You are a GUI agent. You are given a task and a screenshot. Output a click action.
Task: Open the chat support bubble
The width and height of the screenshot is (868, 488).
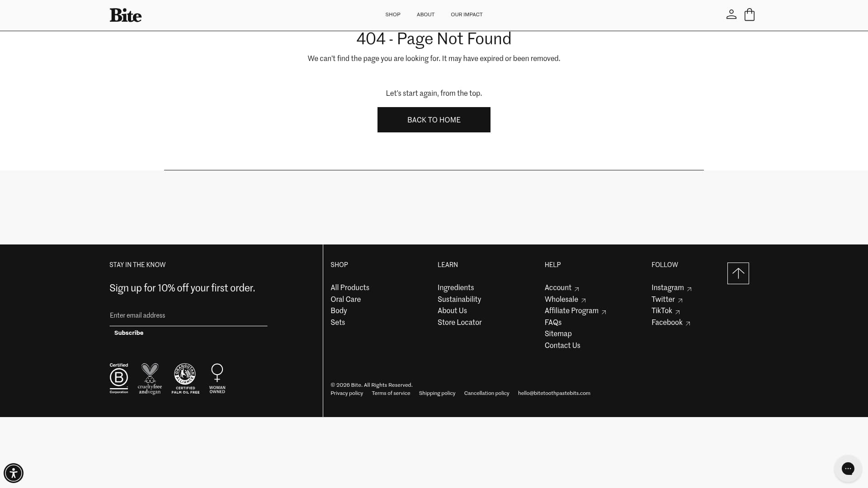click(x=848, y=469)
